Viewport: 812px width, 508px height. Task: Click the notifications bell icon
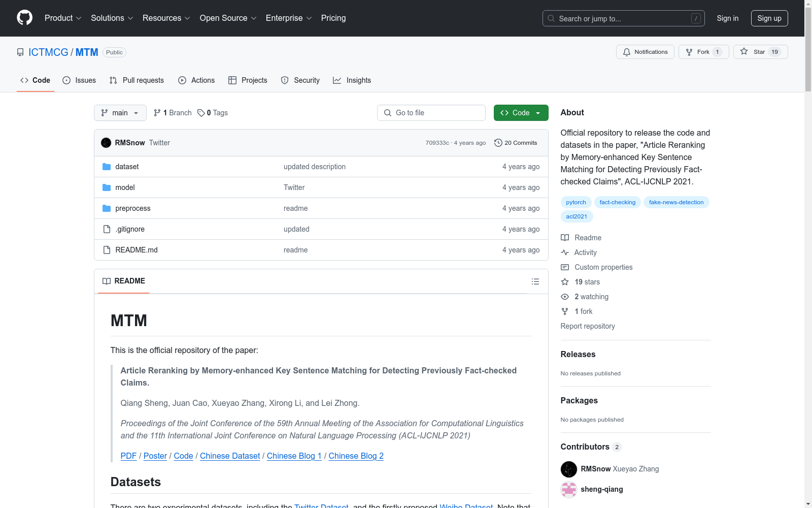(627, 52)
